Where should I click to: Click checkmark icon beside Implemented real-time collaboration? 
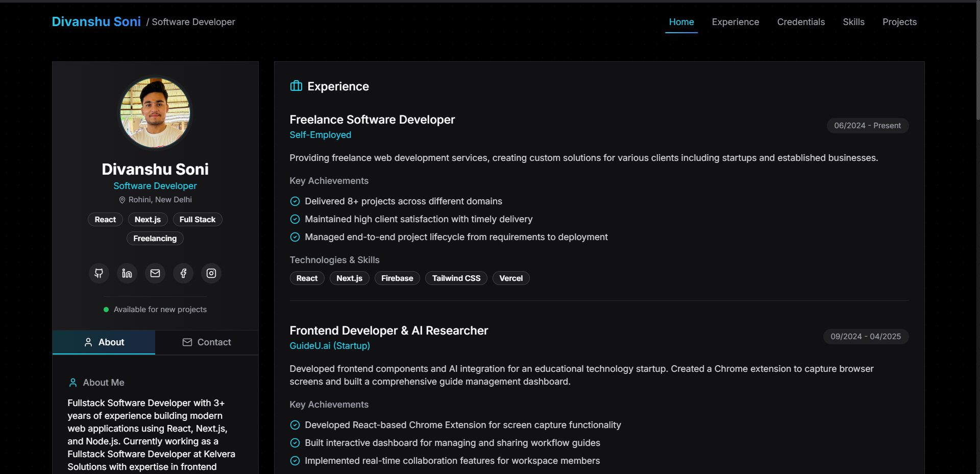(295, 461)
